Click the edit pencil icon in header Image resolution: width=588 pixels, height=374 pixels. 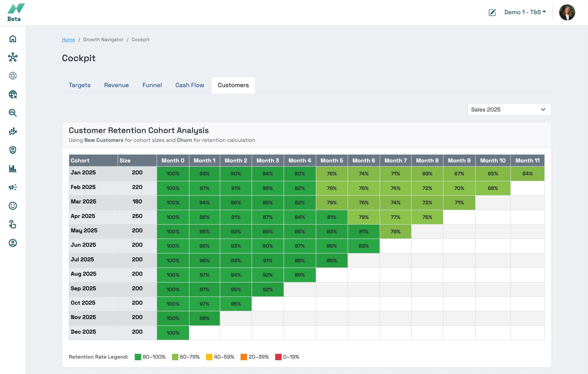pos(492,12)
